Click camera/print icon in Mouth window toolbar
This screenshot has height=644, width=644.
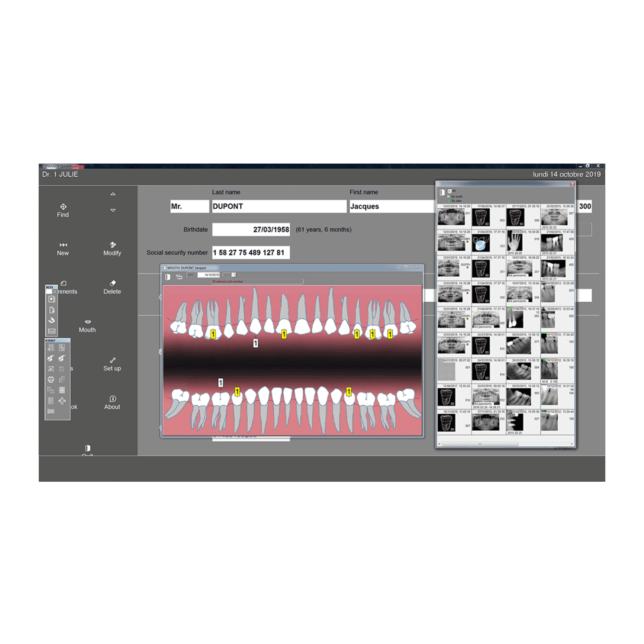click(179, 277)
